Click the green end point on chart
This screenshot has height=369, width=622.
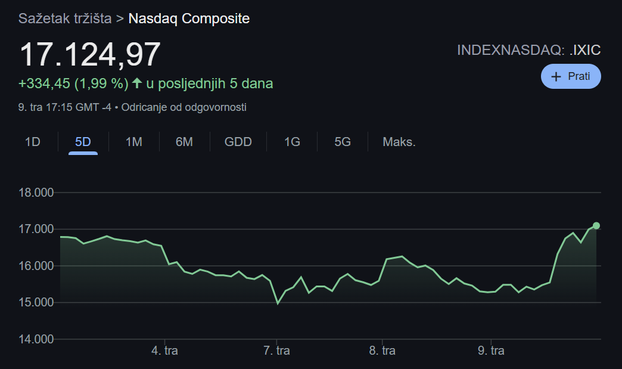(x=596, y=226)
